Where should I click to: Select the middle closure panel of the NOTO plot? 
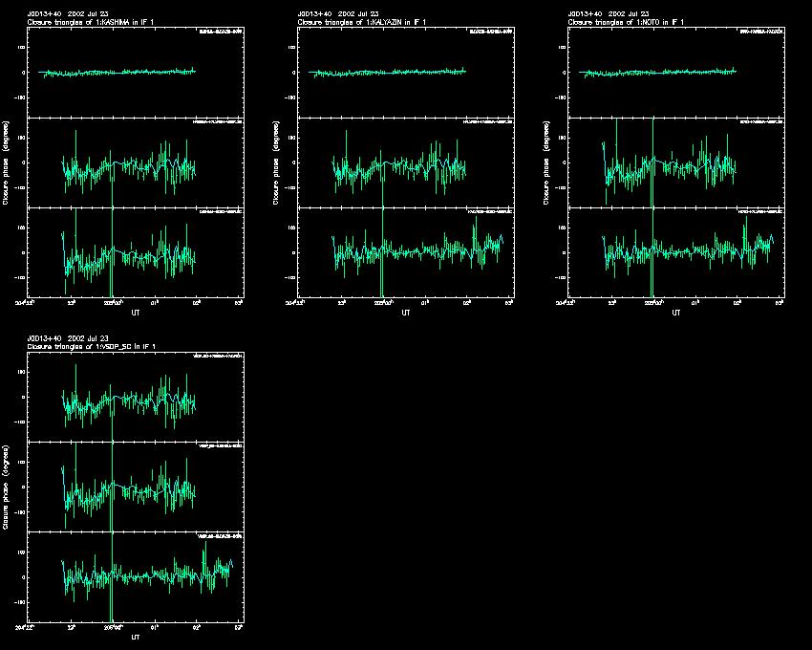coord(675,162)
